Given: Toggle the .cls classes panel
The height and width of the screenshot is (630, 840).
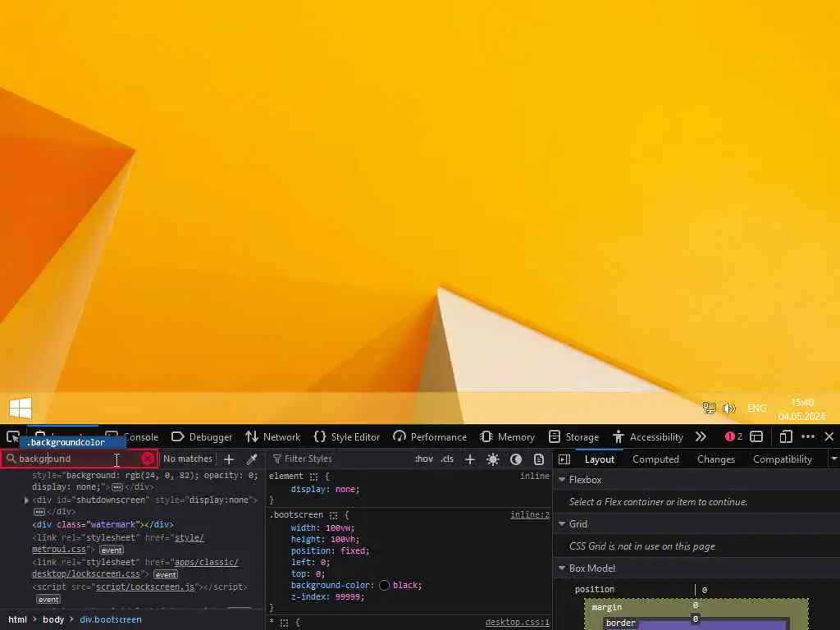Looking at the screenshot, I should [x=447, y=459].
